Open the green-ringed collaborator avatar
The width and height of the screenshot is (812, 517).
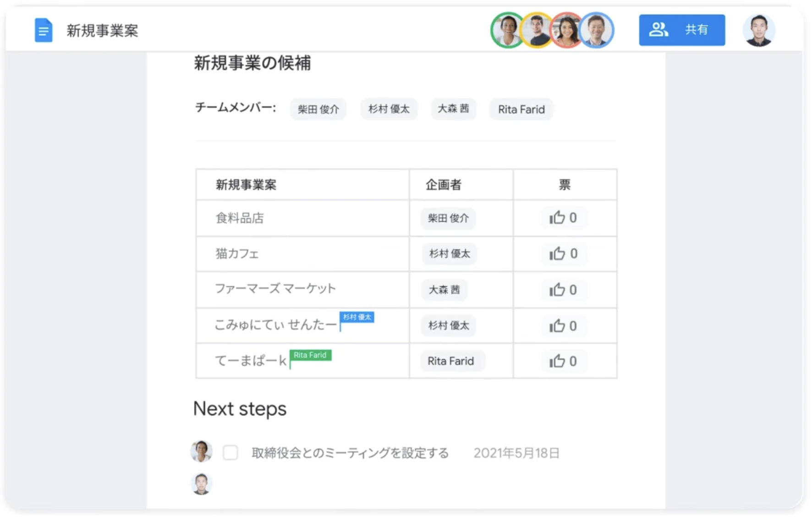[x=508, y=30]
